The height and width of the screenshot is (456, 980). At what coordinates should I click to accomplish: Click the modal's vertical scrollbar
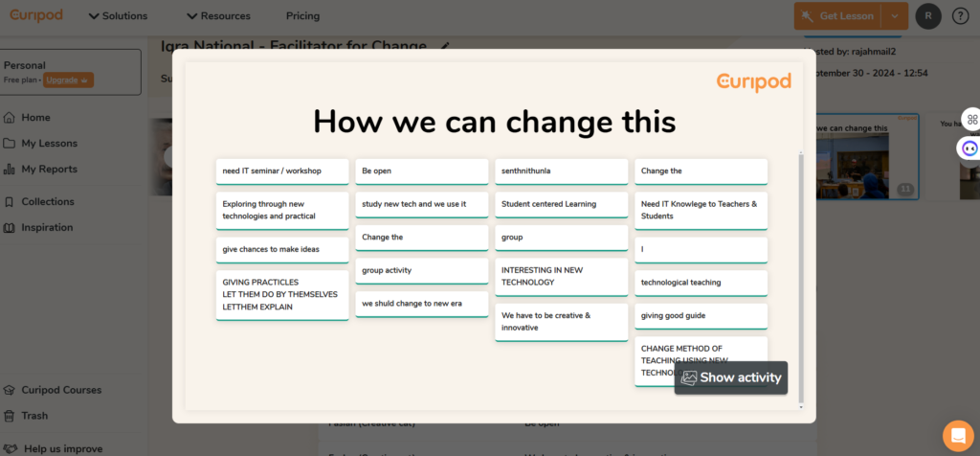tap(802, 278)
